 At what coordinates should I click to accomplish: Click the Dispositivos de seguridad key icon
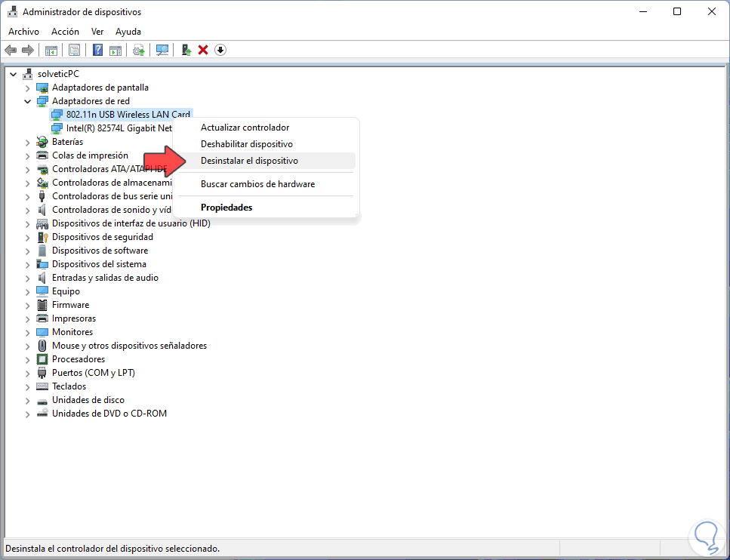42,237
